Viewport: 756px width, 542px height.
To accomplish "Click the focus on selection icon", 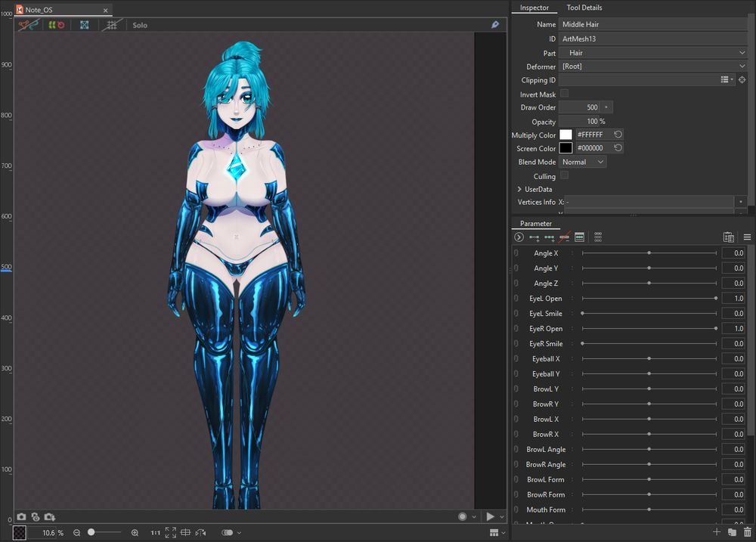I will (x=186, y=532).
